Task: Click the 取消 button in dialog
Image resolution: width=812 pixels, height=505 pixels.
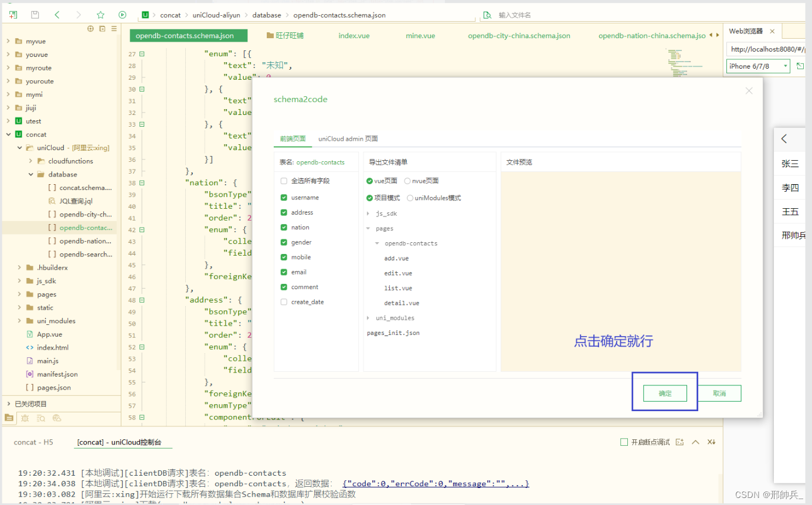Action: (x=719, y=394)
